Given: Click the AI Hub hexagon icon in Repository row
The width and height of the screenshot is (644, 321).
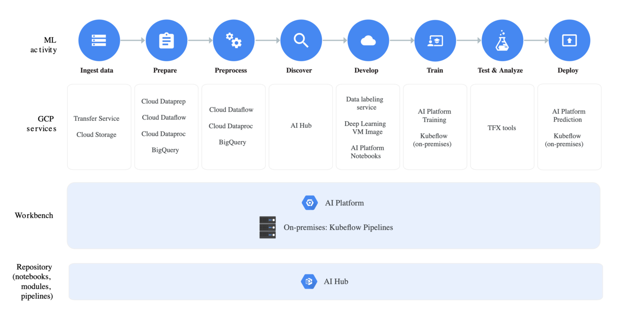Looking at the screenshot, I should (x=309, y=281).
